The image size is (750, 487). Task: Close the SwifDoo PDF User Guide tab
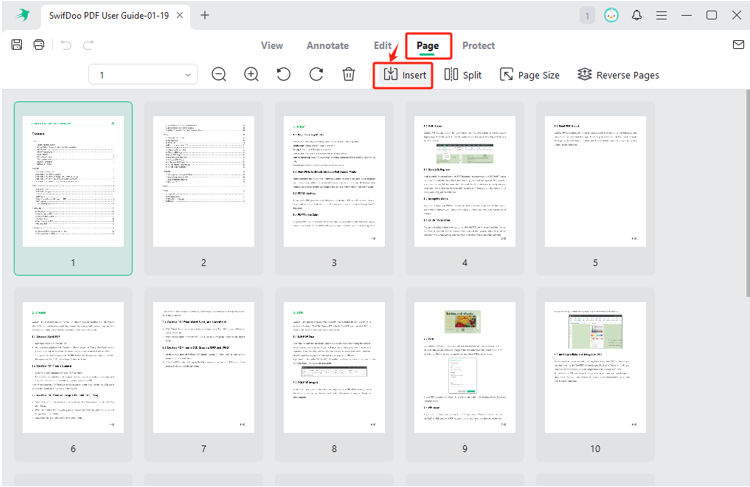click(180, 15)
